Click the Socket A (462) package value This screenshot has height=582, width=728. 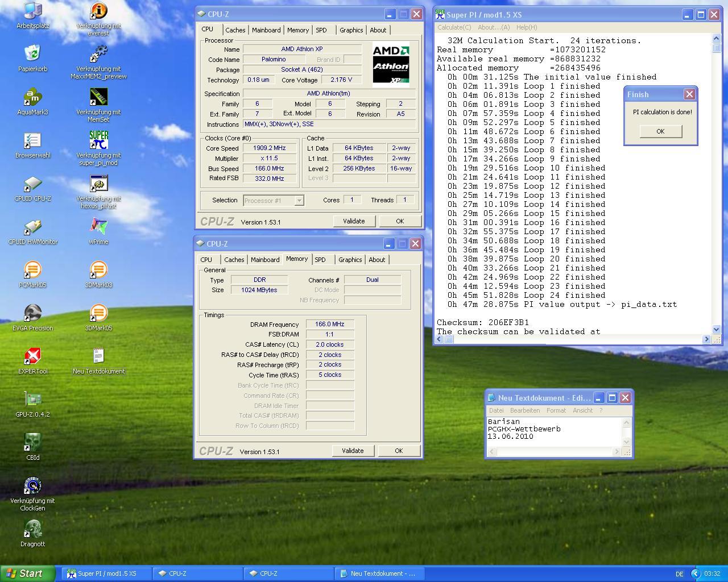coord(302,69)
